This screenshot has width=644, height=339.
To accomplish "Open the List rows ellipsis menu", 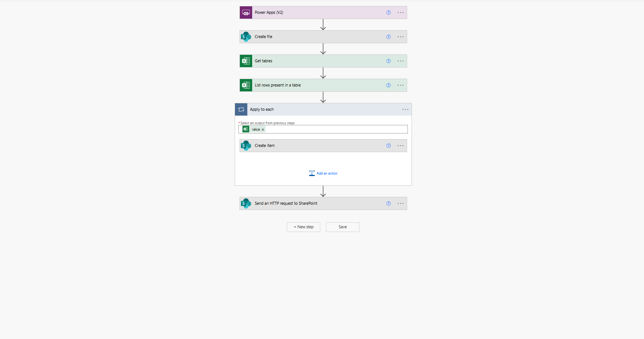I will point(400,85).
